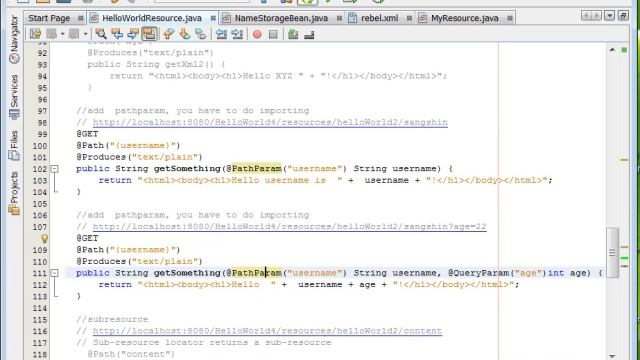Jump to Previous Bookmark icon
This screenshot has width=640, height=360.
pyautogui.click(x=169, y=34)
